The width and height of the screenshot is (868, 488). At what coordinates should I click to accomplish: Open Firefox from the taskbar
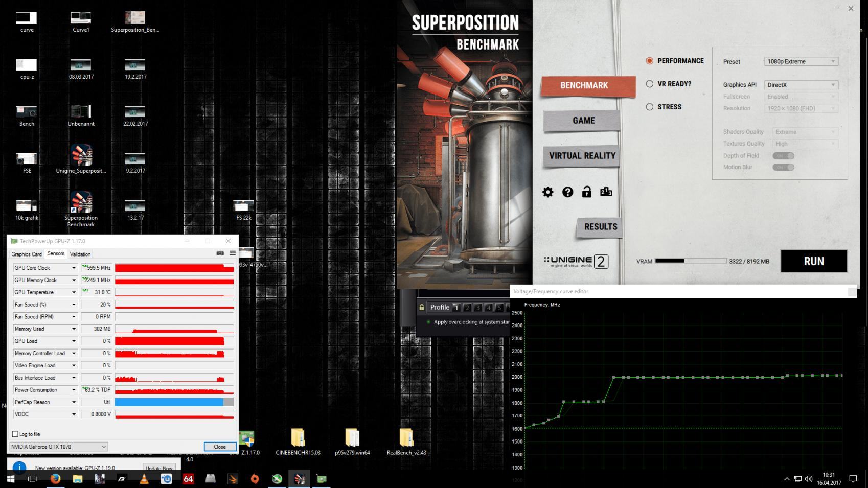coord(55,479)
